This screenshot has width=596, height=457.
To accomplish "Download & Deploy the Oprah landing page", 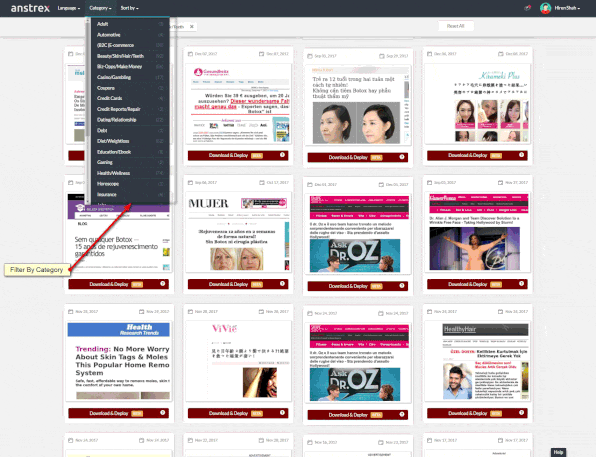I will click(x=477, y=284).
